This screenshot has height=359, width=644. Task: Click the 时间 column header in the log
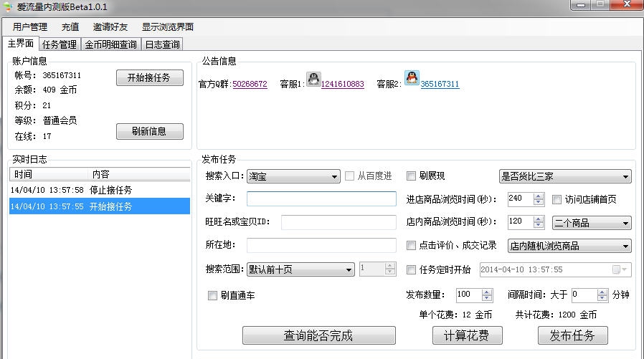(x=49, y=174)
